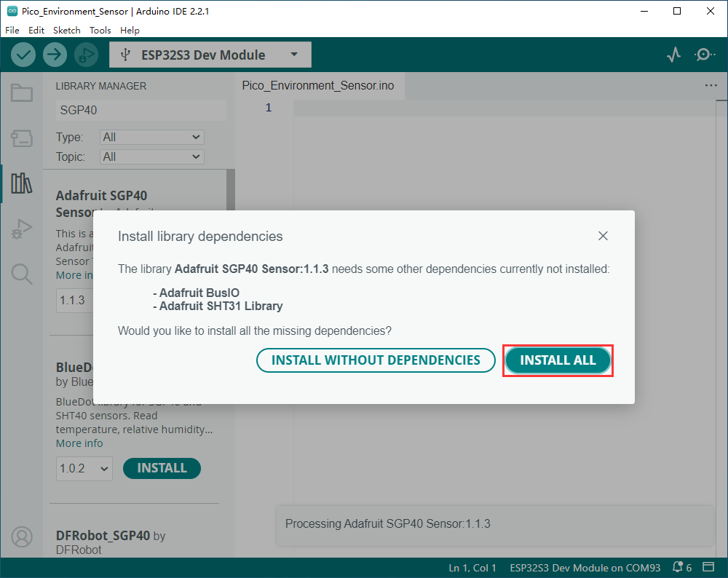Open the File menu
The width and height of the screenshot is (728, 578).
tap(12, 30)
